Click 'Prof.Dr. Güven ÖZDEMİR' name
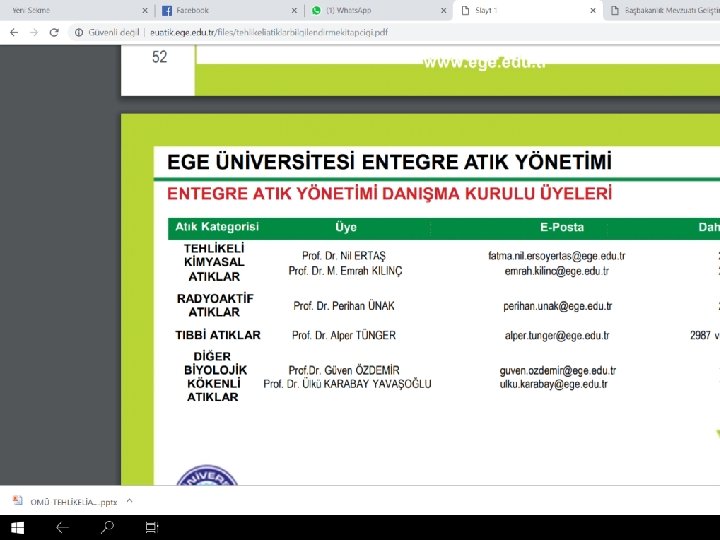The height and width of the screenshot is (540, 720). [344, 371]
